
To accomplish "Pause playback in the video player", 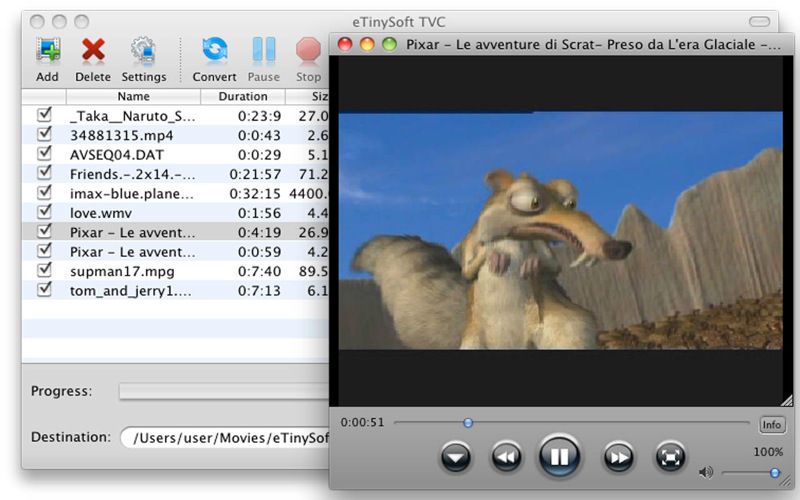I will point(559,456).
